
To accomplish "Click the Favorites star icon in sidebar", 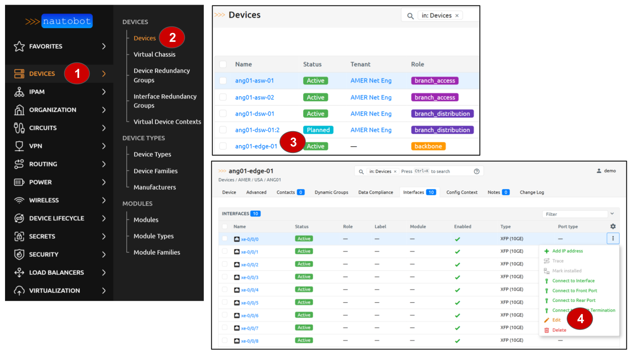I will (x=19, y=47).
